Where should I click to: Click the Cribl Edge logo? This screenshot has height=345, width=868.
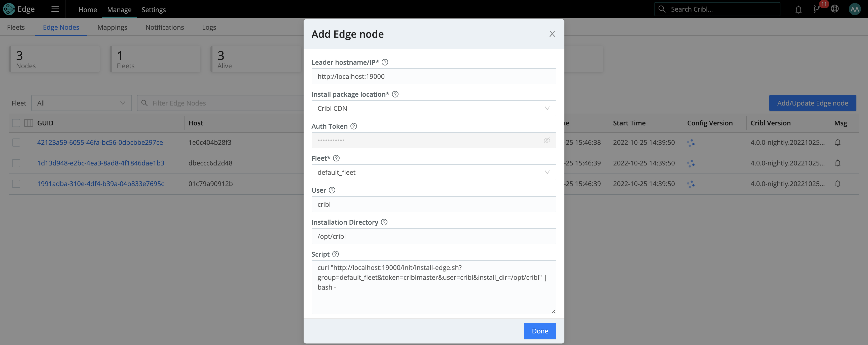[19, 9]
